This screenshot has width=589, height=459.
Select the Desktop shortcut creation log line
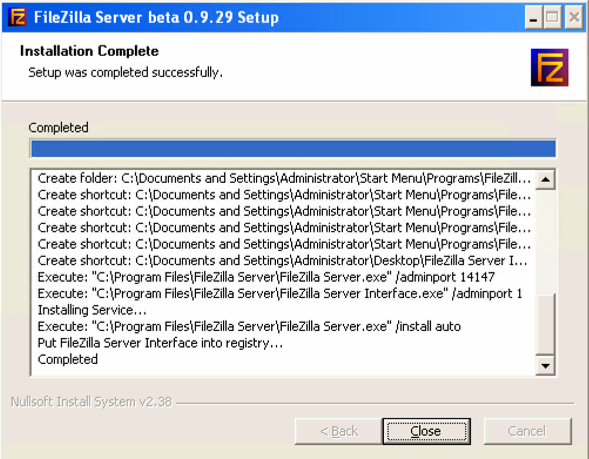282,261
